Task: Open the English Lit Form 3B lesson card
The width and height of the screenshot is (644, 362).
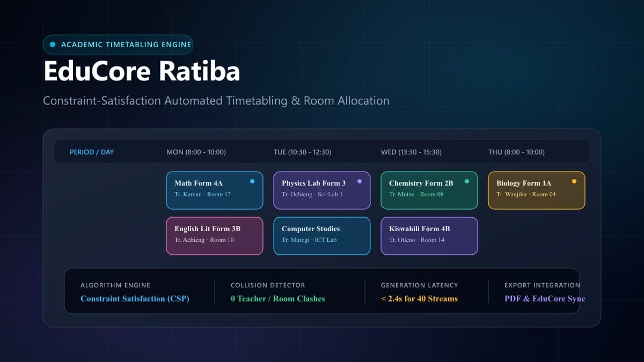Action: (215, 236)
